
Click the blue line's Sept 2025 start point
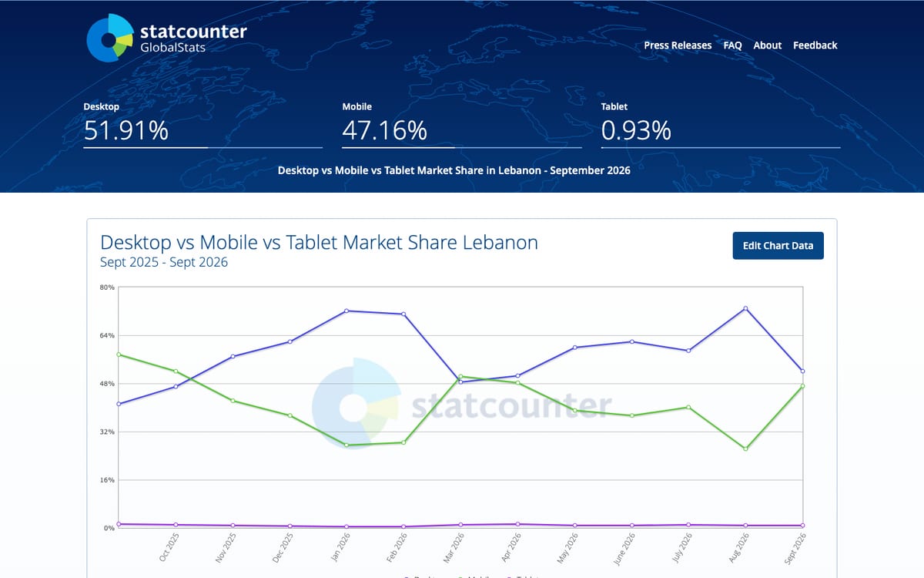(x=119, y=404)
